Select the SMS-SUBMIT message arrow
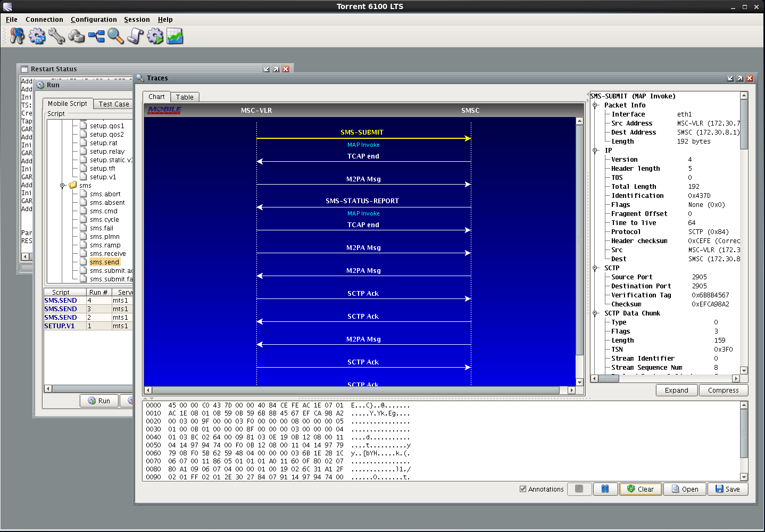The image size is (765, 532). 363,138
